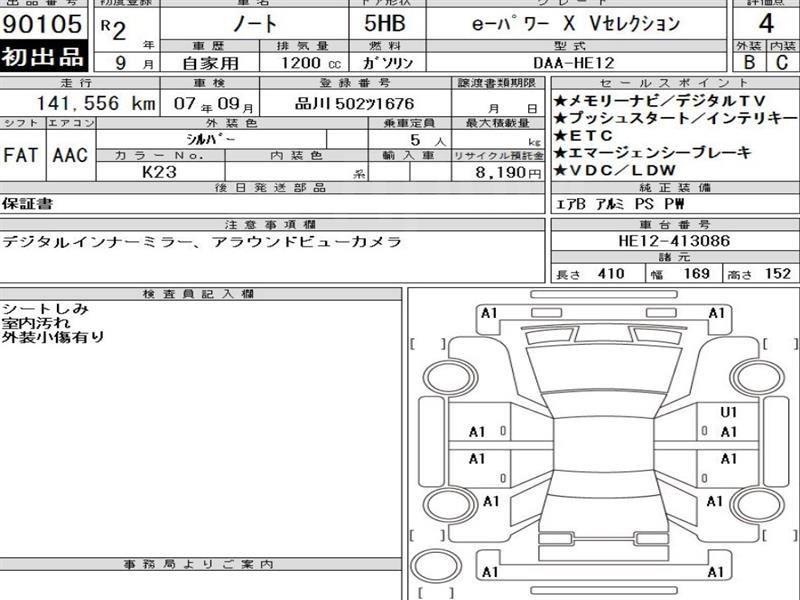Click the overall evaluation score 4
Image resolution: width=800 pixels, height=600 pixels.
pyautogui.click(x=766, y=23)
